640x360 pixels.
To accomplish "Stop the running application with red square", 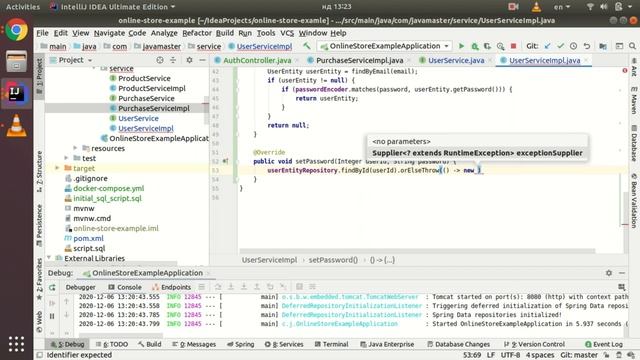I will pyautogui.click(x=513, y=46).
